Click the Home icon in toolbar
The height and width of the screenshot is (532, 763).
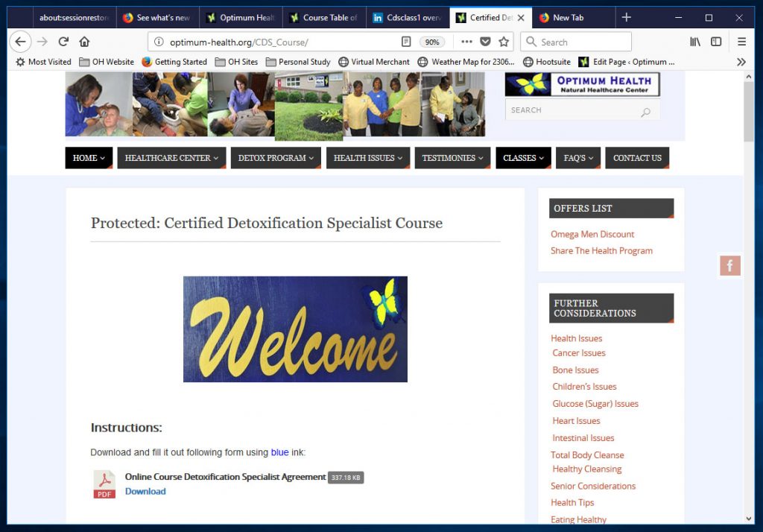(84, 42)
